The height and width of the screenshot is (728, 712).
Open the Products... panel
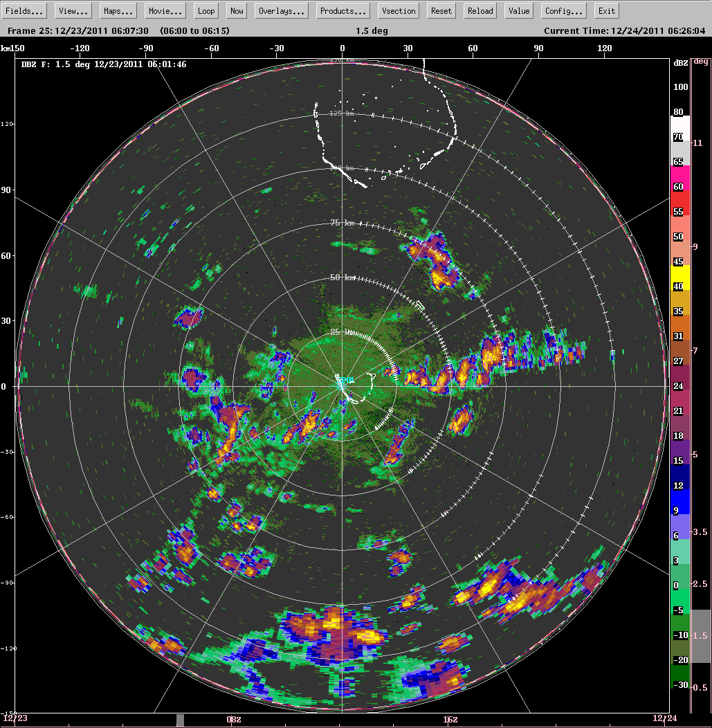pyautogui.click(x=343, y=11)
